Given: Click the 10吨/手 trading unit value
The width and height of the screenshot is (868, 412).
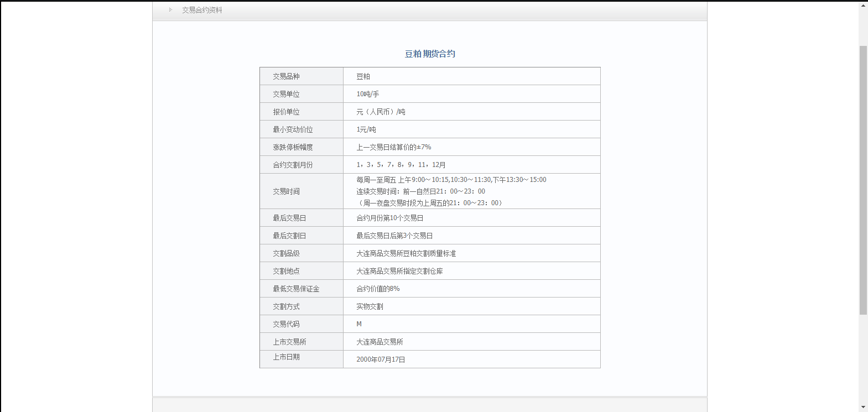Looking at the screenshot, I should click(367, 94).
